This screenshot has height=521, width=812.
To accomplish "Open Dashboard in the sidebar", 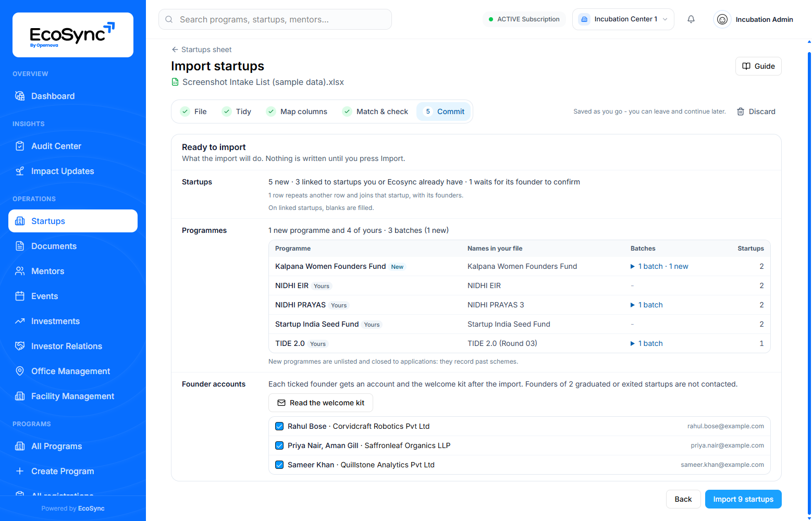I will (x=73, y=96).
